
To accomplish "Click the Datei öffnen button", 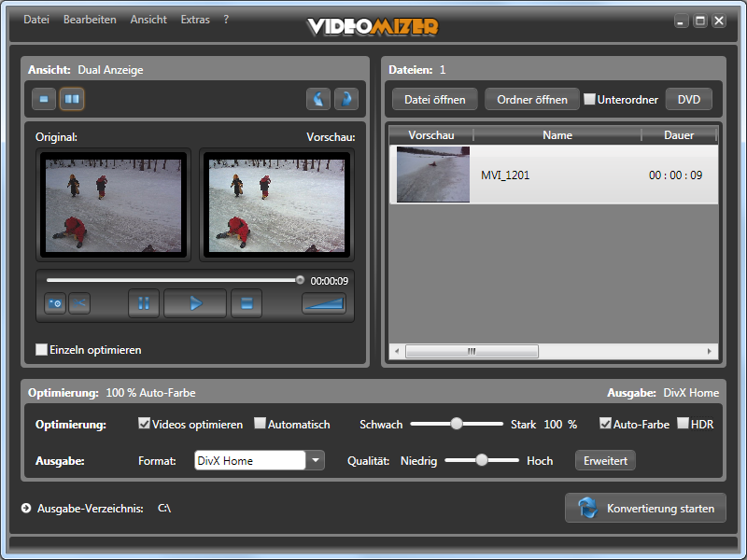I will [x=435, y=99].
